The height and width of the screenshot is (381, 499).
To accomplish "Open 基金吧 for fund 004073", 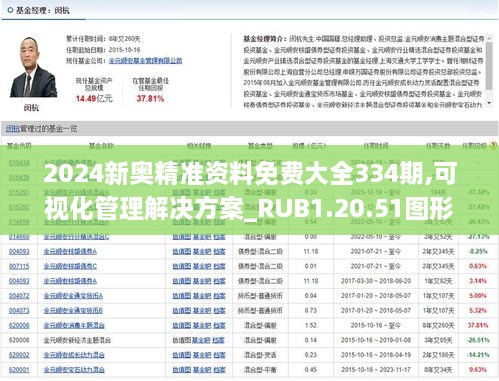I will [202, 311].
